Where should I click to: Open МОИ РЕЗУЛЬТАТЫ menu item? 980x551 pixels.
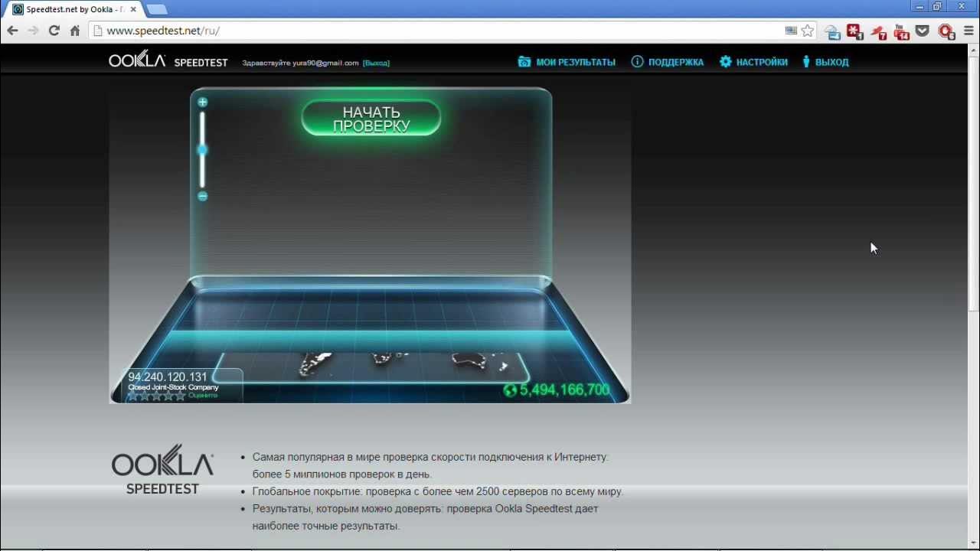(575, 62)
